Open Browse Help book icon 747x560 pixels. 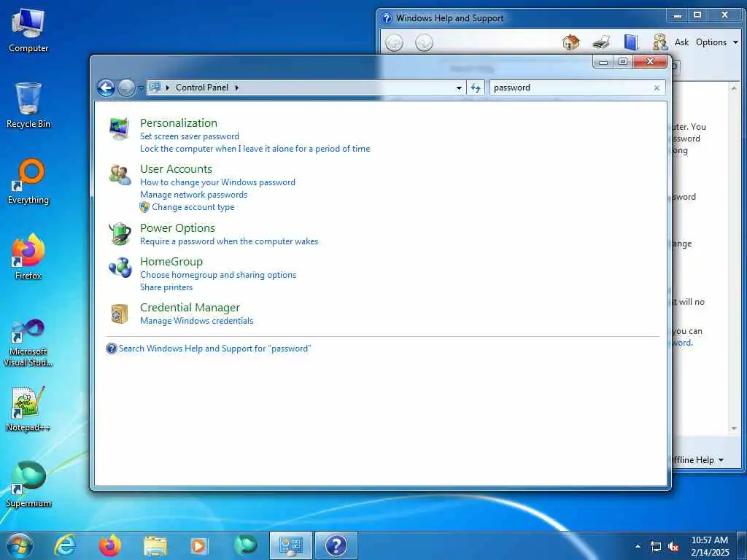click(x=631, y=42)
